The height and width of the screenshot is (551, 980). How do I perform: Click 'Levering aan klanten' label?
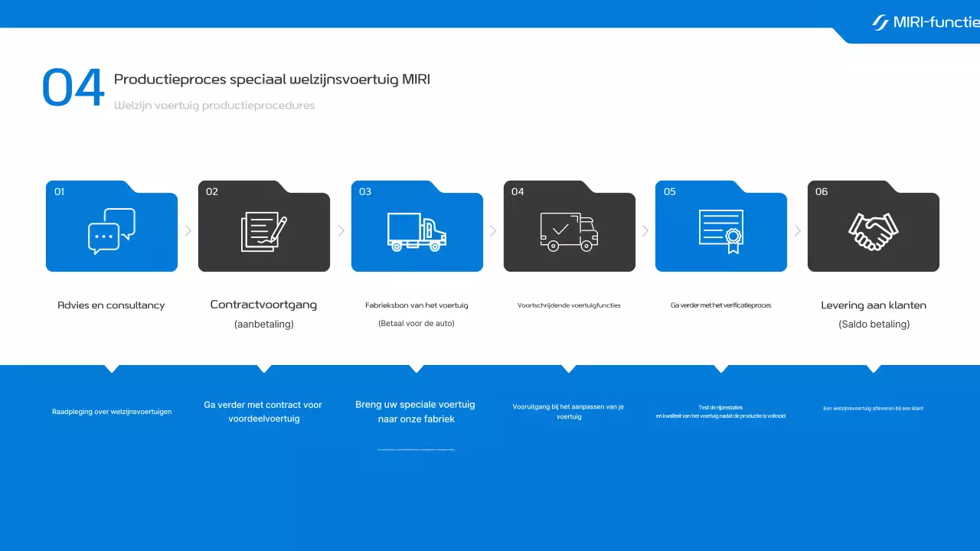click(874, 305)
